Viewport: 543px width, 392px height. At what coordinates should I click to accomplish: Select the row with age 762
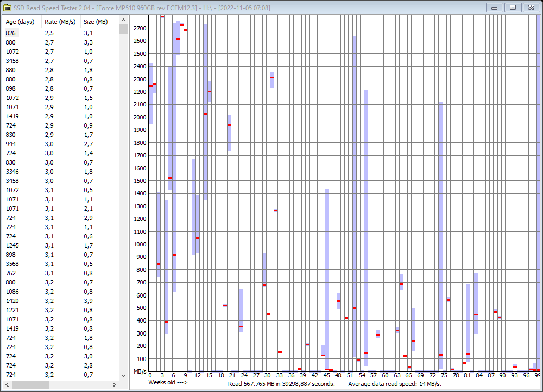click(61, 273)
